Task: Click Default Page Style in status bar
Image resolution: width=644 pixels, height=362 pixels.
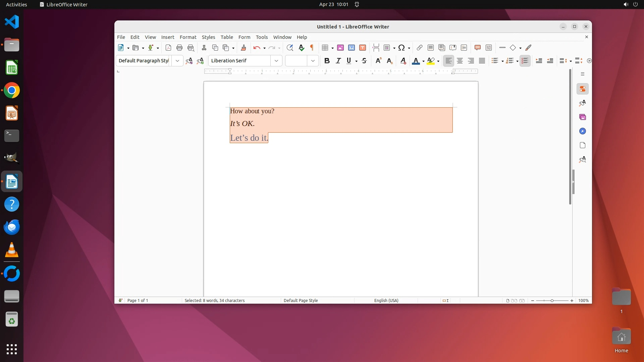Action: point(301,301)
